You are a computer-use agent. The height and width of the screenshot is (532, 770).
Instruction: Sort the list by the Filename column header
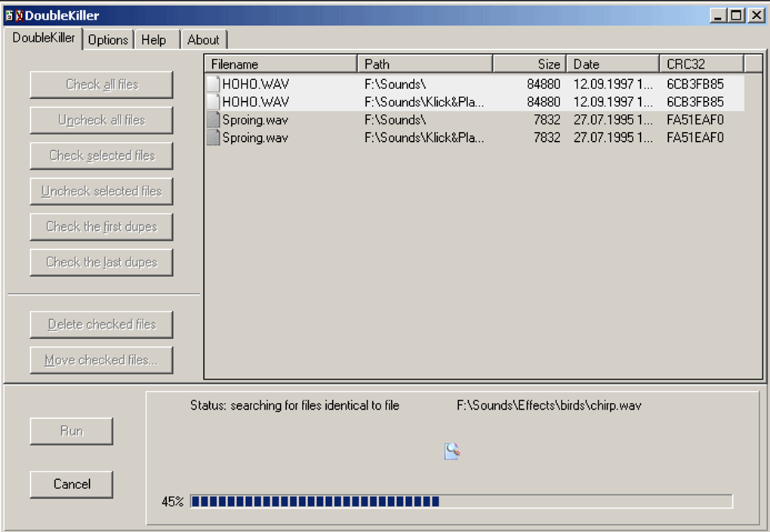(281, 64)
